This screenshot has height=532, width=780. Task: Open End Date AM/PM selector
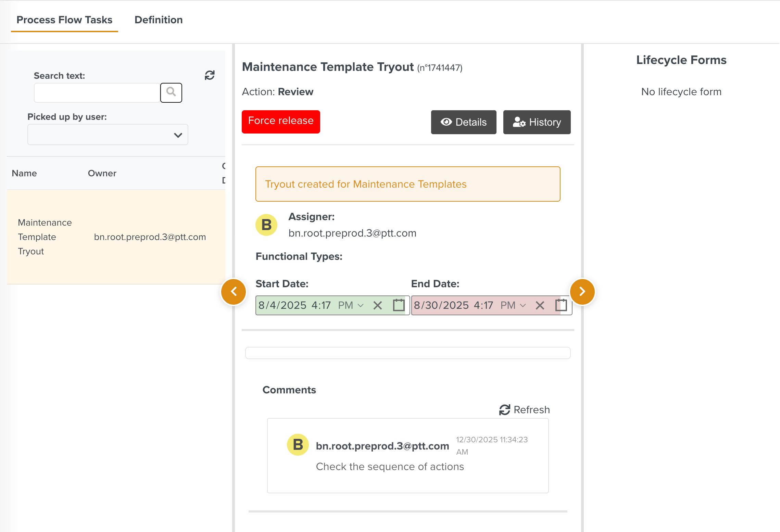click(513, 305)
